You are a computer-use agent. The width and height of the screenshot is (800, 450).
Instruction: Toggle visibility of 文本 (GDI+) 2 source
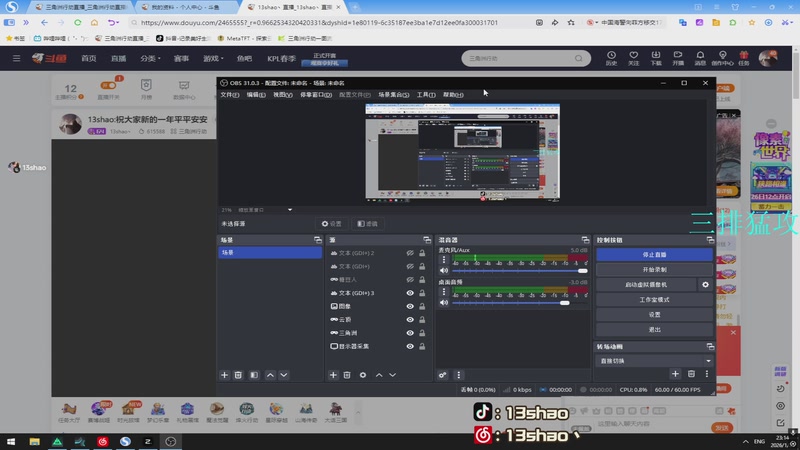pyautogui.click(x=410, y=253)
